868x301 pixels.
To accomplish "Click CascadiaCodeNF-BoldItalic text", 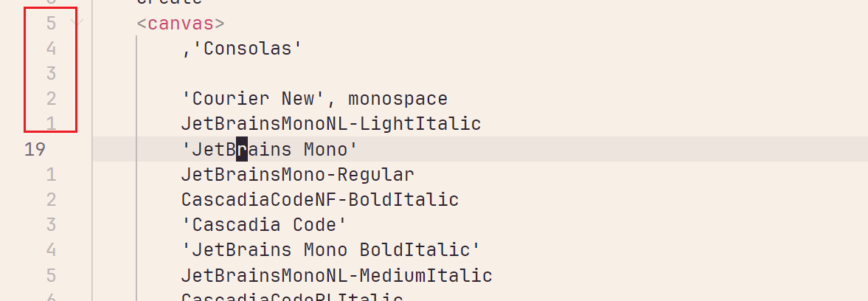I will click(319, 200).
